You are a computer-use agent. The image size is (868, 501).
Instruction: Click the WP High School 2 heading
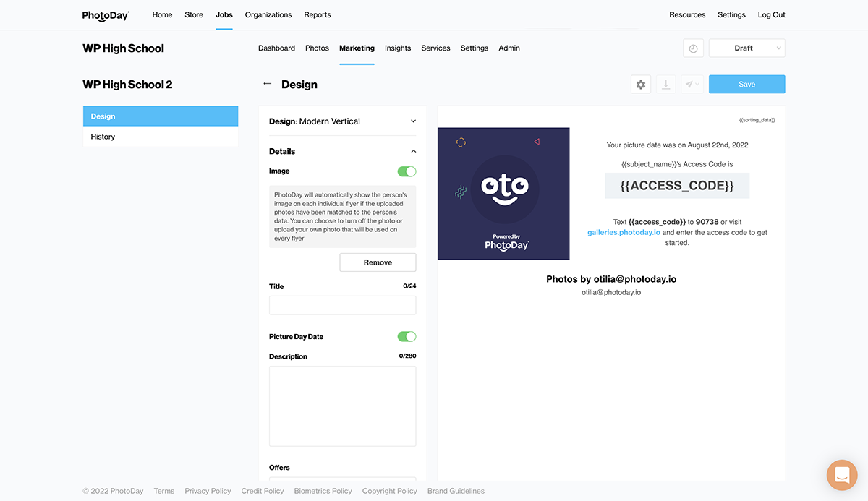pyautogui.click(x=127, y=85)
